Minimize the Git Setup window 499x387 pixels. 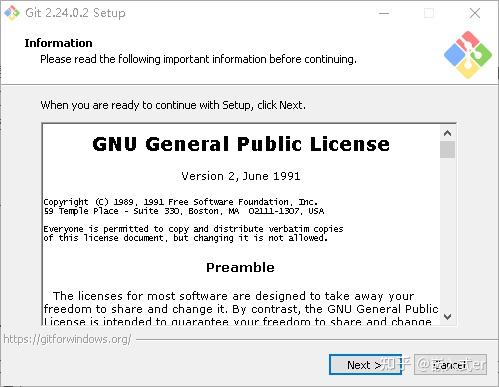(x=384, y=13)
